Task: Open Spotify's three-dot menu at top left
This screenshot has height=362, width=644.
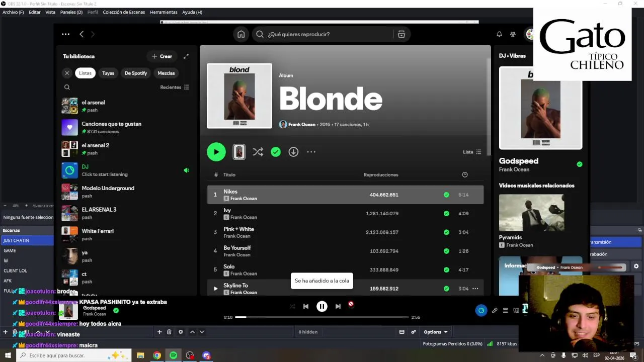Action: (65, 34)
